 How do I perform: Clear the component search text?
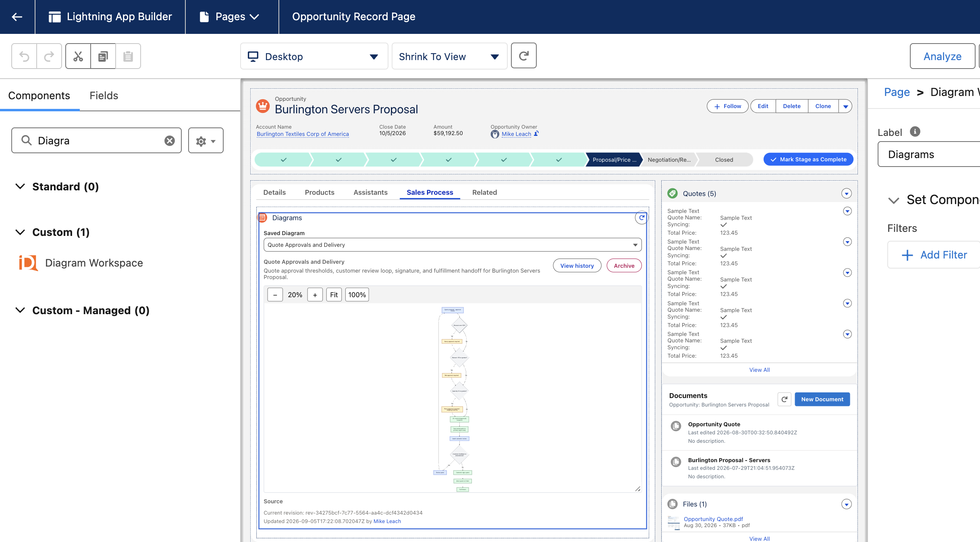pos(170,140)
